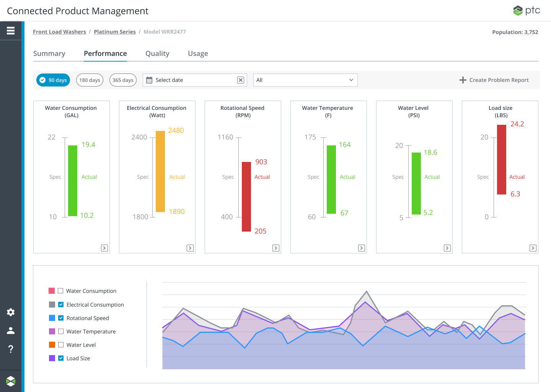The image size is (551, 392).
Task: Click the Population: 3,752 text
Action: point(515,32)
